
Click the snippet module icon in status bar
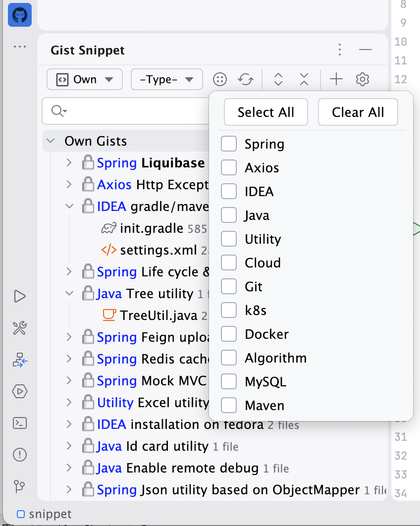coord(21,514)
